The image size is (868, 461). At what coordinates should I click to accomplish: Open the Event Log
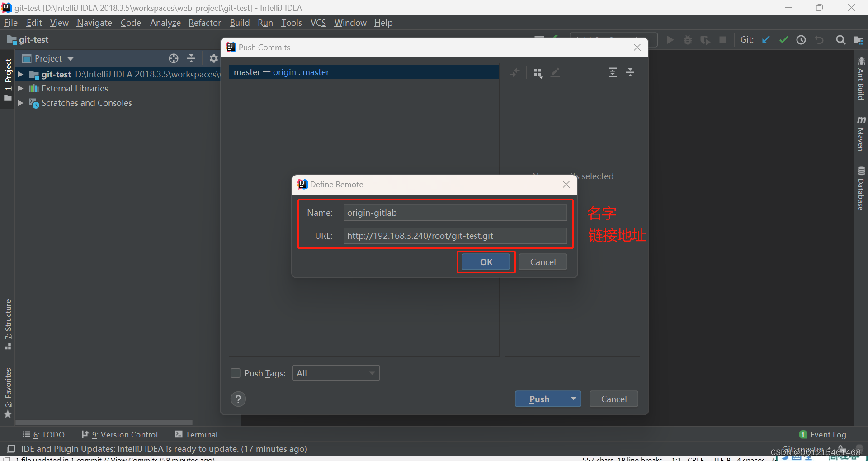[823, 435]
